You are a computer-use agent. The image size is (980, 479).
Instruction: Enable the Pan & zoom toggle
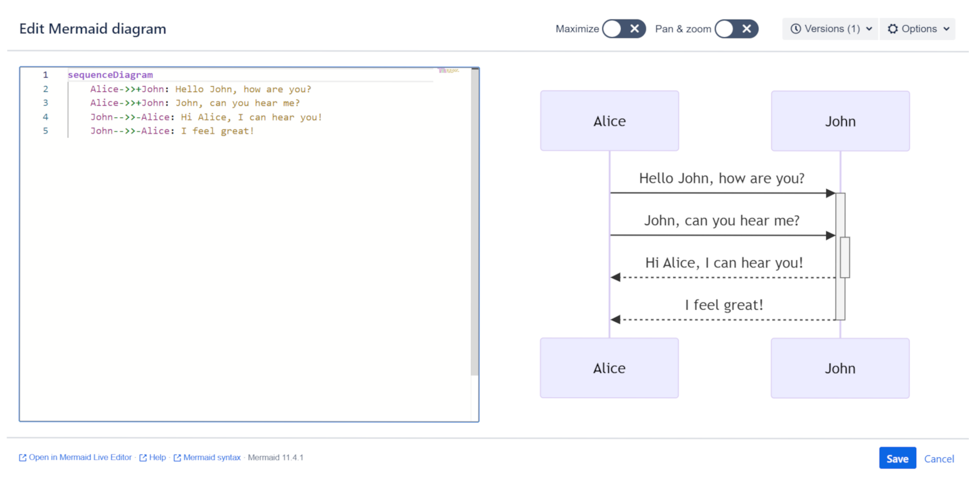736,29
